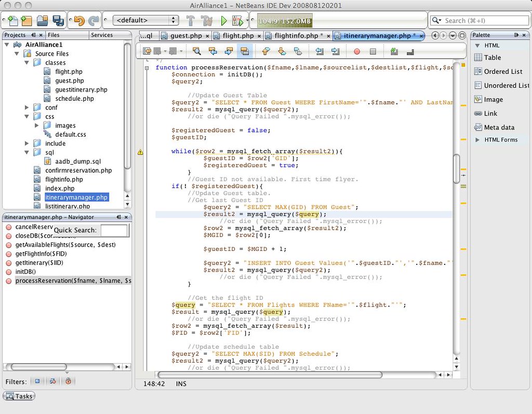Stop macro recording with square icon

point(373,51)
